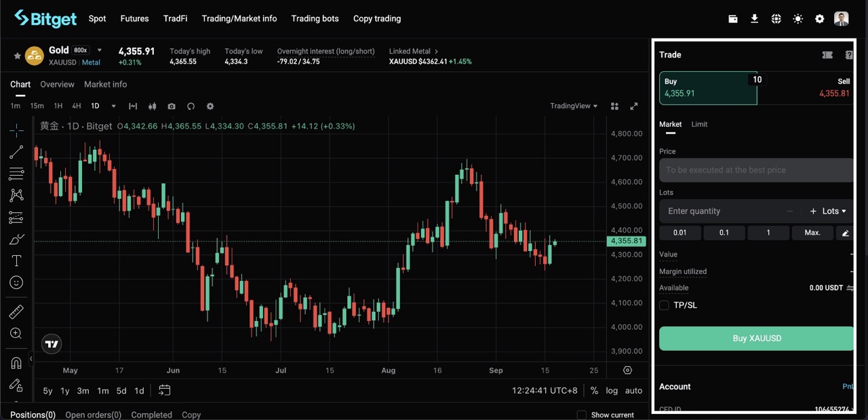Click the chart reset icon
Screen dimensions: 868x420
pyautogui.click(x=191, y=106)
